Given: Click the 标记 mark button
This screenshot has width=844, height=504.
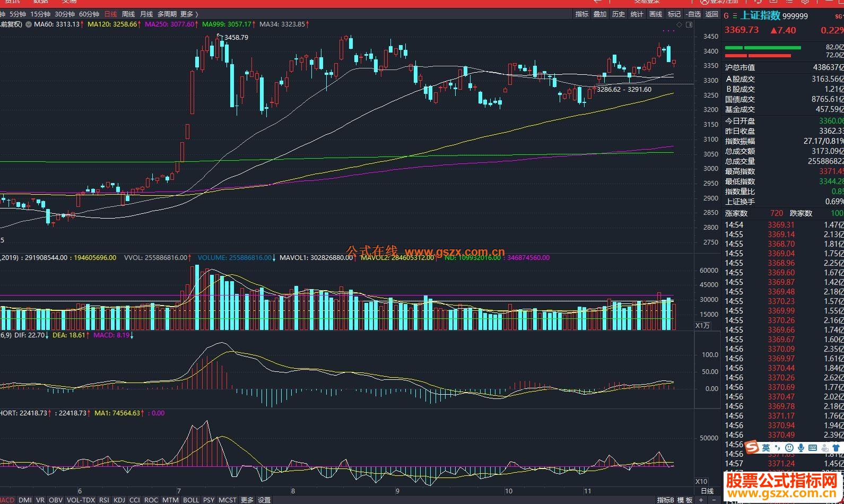Looking at the screenshot, I should pos(674,14).
